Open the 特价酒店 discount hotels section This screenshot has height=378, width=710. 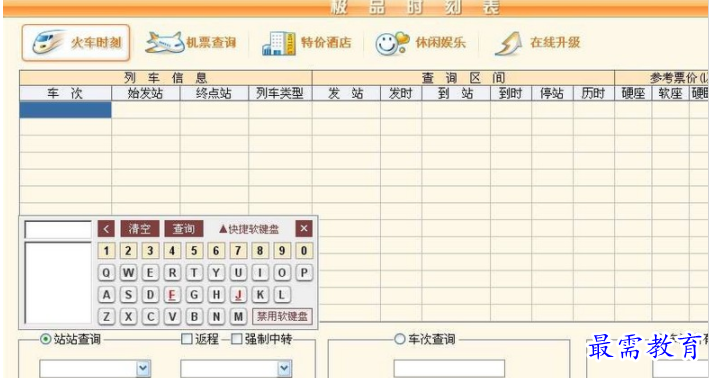pos(307,43)
